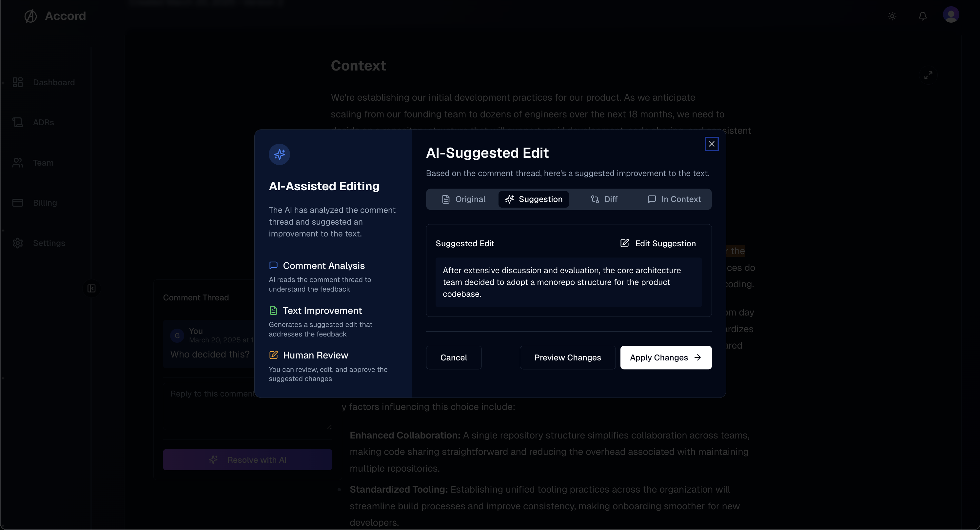This screenshot has height=530, width=980.
Task: Collapse the sidebar panel toggle
Action: click(91, 289)
